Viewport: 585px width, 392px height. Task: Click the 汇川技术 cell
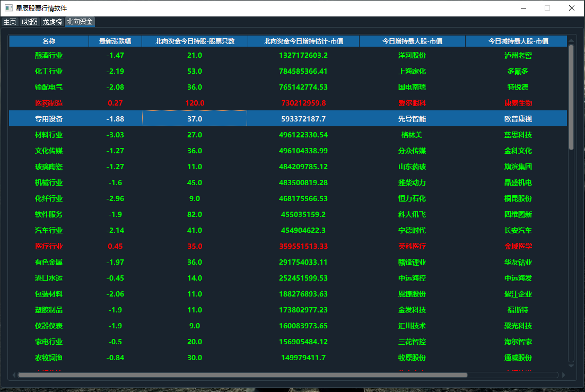click(412, 326)
